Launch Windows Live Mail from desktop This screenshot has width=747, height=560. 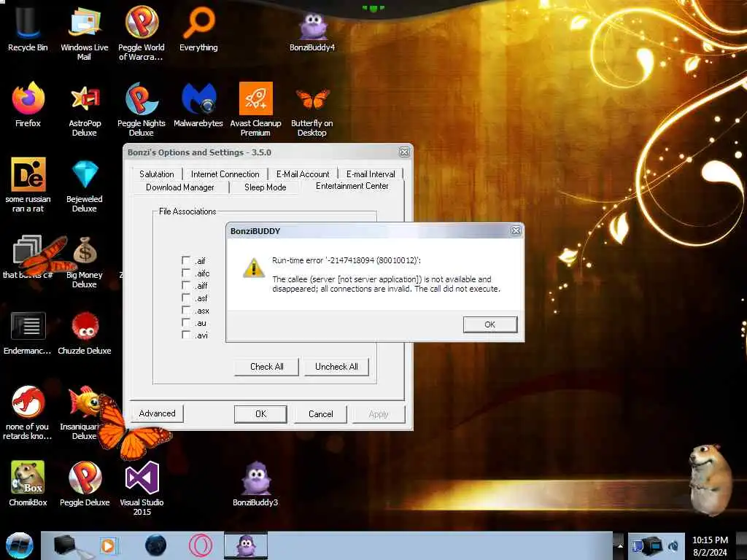85,32
